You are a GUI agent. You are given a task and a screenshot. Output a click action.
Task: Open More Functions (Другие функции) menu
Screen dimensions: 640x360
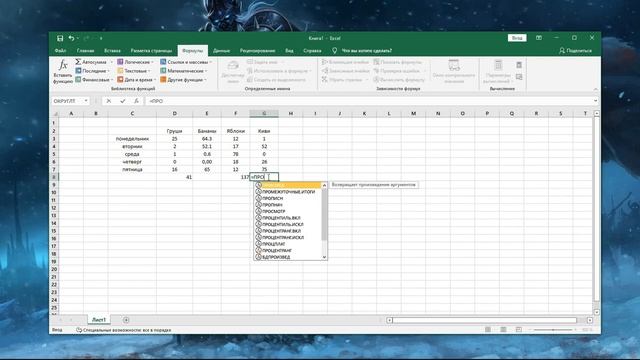click(x=183, y=80)
